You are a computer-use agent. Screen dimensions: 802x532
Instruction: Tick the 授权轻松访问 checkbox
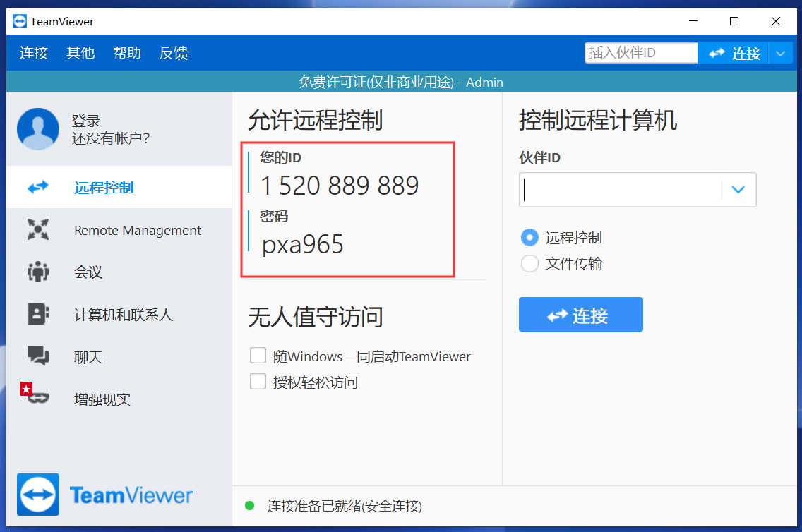point(258,382)
